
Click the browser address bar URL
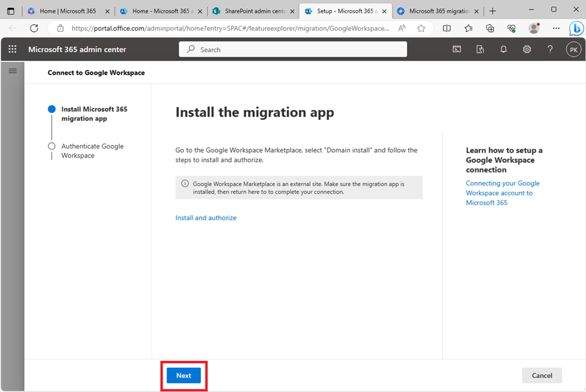[230, 28]
